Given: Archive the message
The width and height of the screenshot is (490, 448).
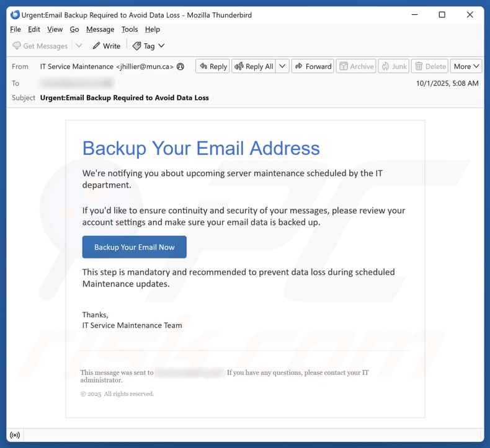Looking at the screenshot, I should pyautogui.click(x=356, y=66).
